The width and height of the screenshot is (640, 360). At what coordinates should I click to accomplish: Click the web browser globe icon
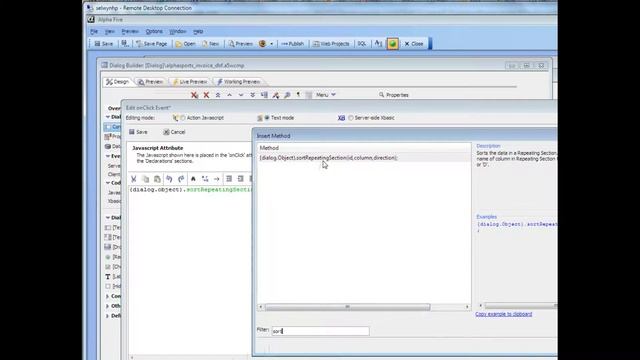coord(262,44)
